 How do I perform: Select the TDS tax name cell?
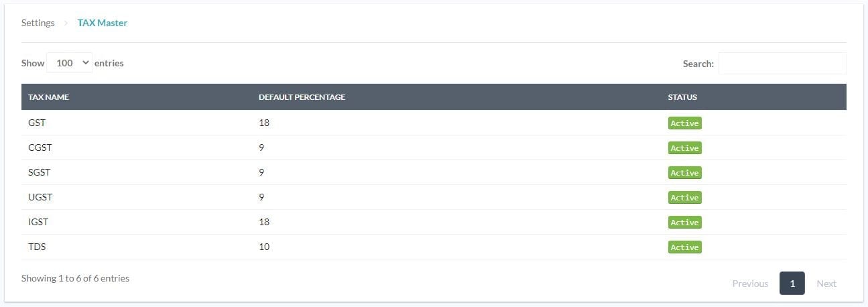pyautogui.click(x=37, y=247)
